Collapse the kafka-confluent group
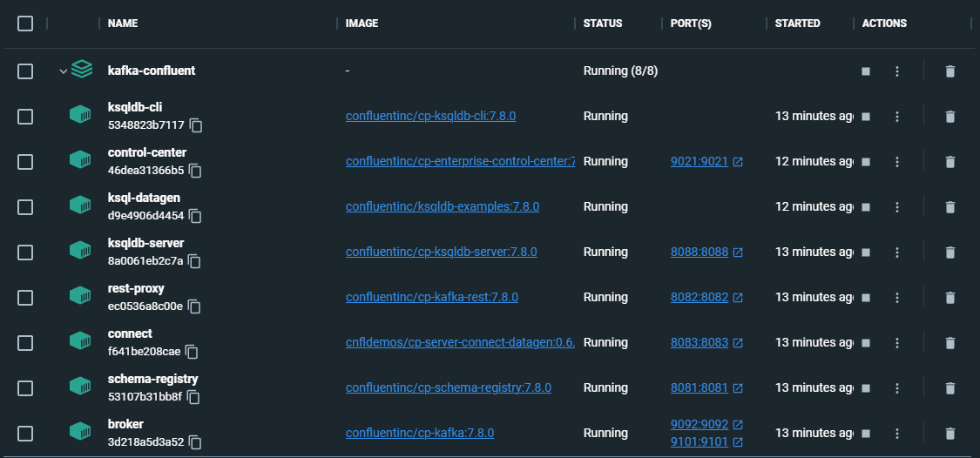980x458 pixels. [63, 71]
